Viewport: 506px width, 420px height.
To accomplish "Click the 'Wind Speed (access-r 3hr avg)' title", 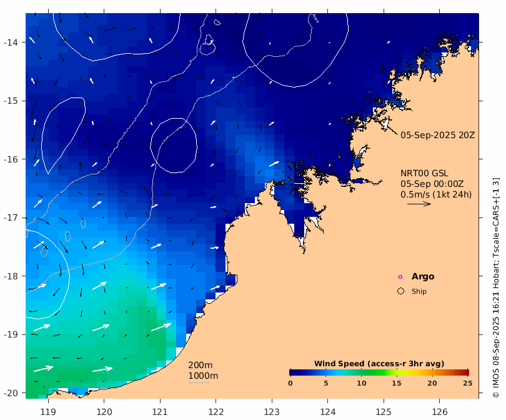I will (x=379, y=364).
